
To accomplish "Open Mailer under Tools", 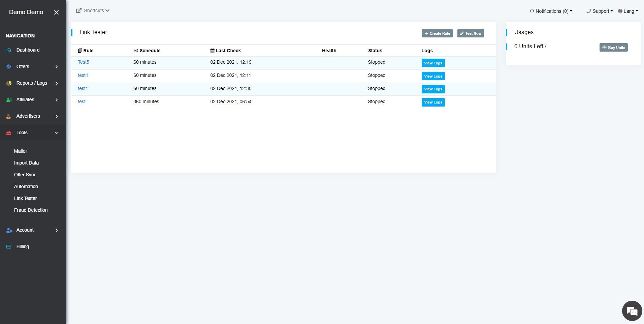I will point(21,151).
